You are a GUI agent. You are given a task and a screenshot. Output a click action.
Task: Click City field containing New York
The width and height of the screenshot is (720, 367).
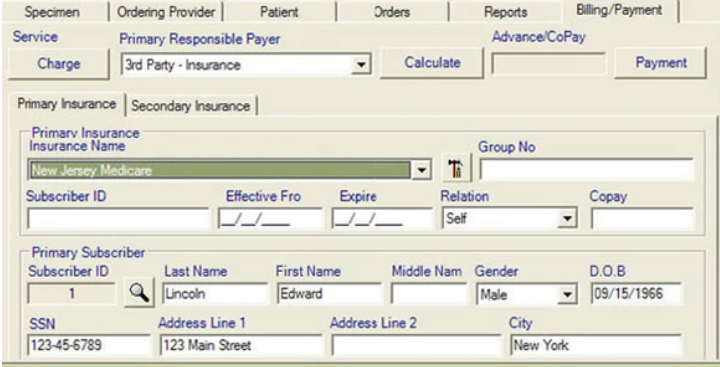(596, 345)
